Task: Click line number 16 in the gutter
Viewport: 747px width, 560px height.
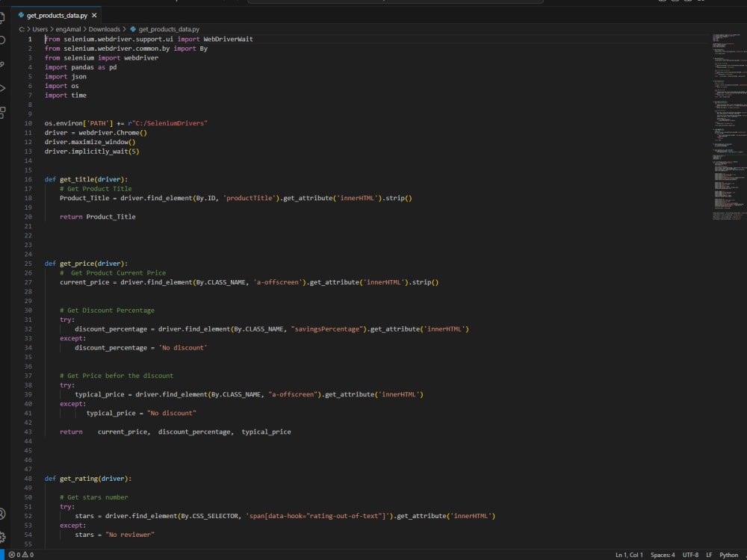Action: pyautogui.click(x=28, y=179)
